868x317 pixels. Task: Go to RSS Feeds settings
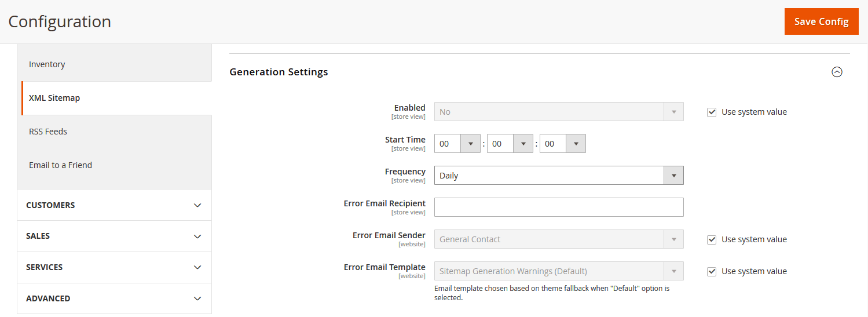pos(48,132)
